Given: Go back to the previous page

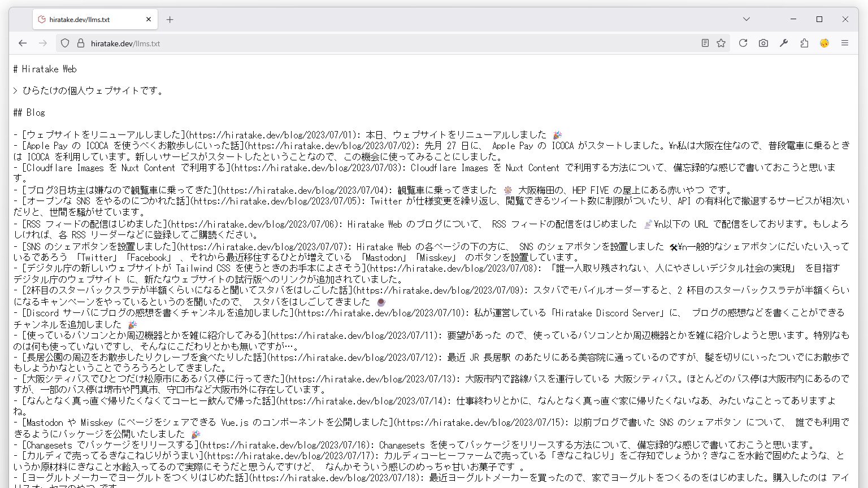Looking at the screenshot, I should tap(23, 43).
